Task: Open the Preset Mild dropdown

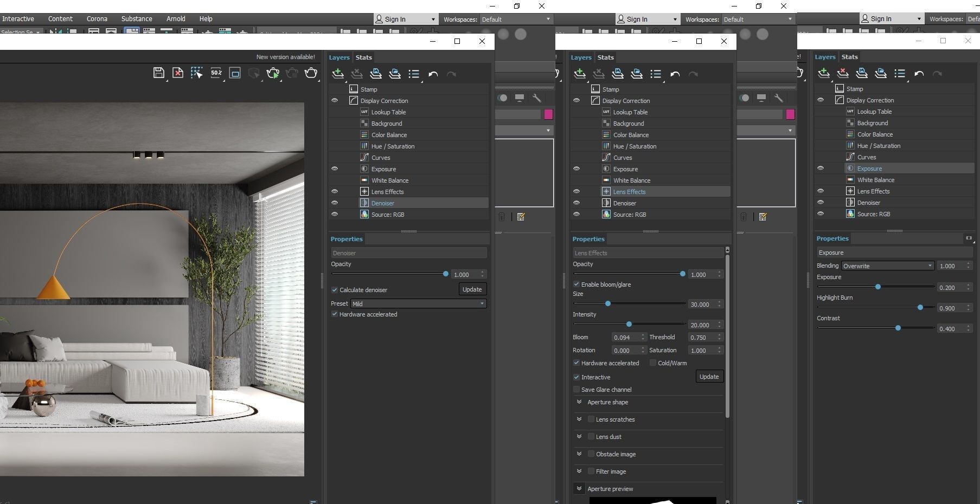Action: [x=418, y=304]
